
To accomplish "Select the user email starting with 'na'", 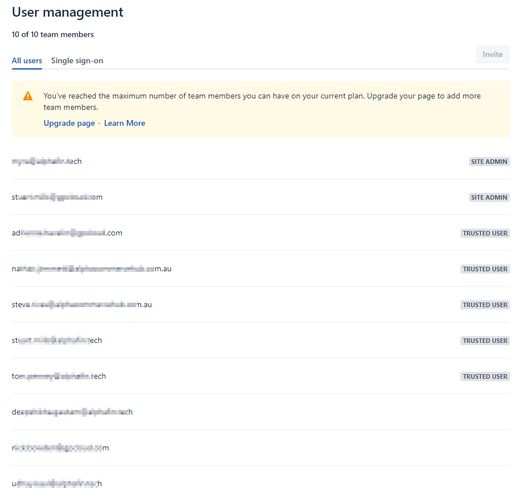I will tap(92, 269).
